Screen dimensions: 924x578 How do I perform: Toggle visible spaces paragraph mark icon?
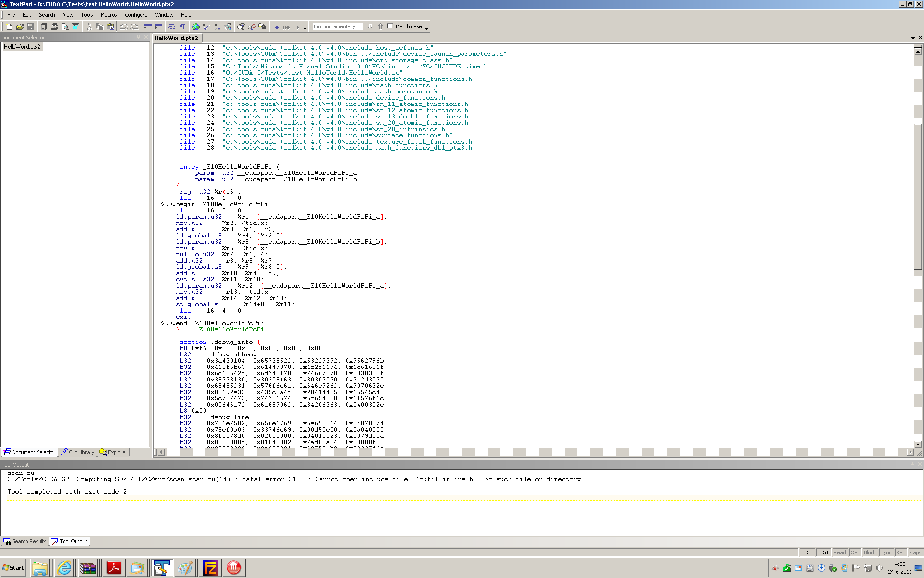point(182,27)
